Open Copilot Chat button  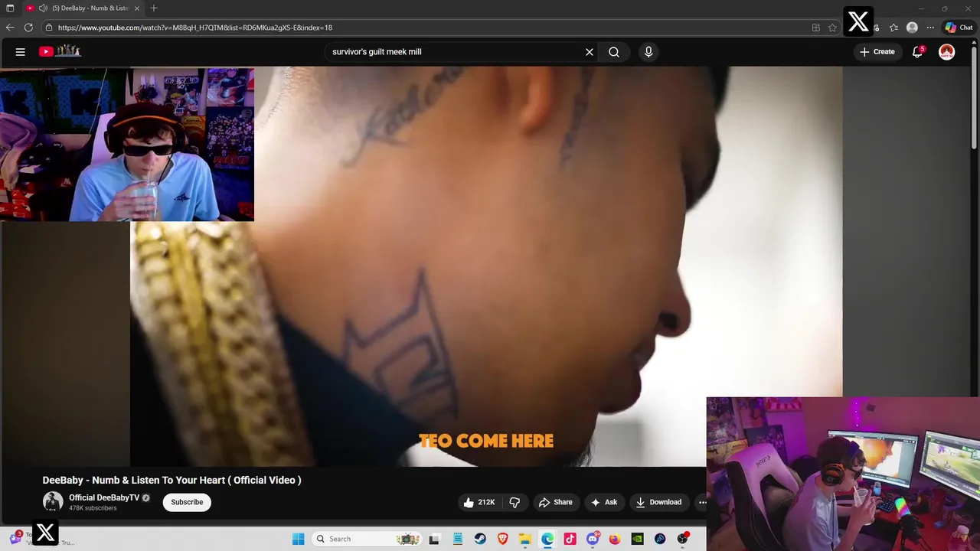(x=959, y=28)
